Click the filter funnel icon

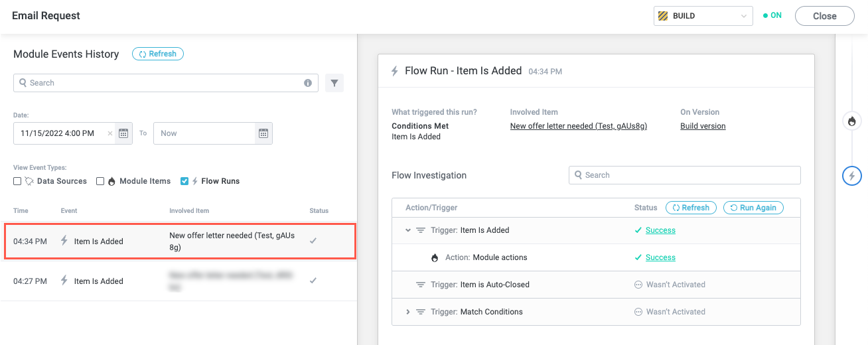point(334,83)
